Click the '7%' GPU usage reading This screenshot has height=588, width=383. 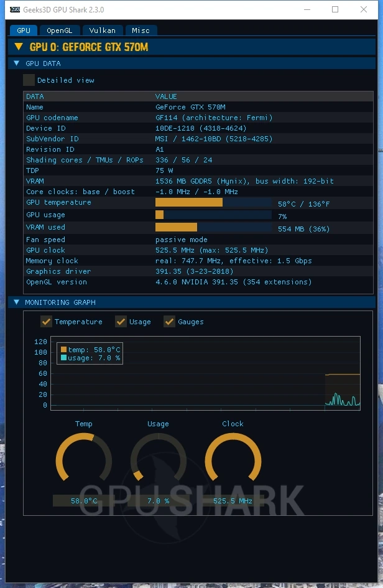coord(282,217)
